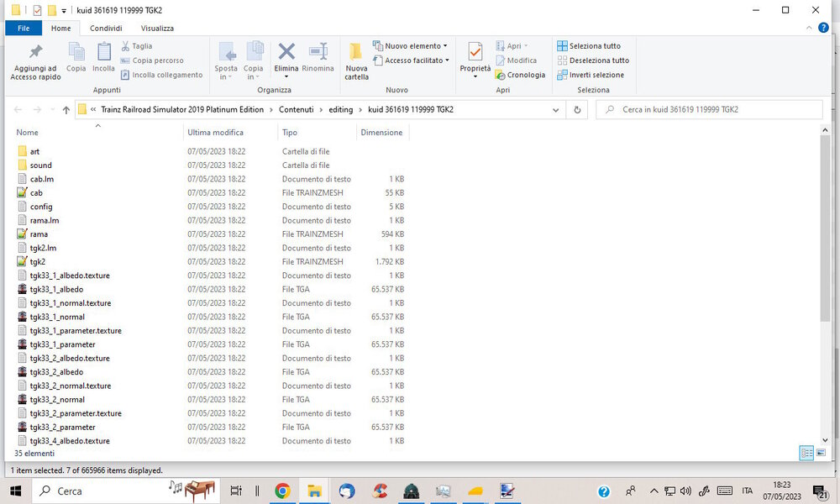Open Accesso facilitato dropdown
840x504 pixels.
[412, 60]
